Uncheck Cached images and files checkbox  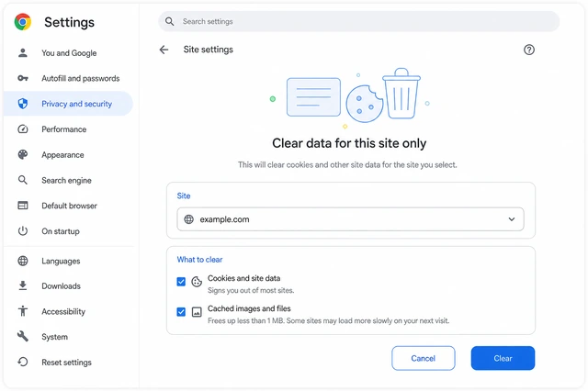click(181, 312)
